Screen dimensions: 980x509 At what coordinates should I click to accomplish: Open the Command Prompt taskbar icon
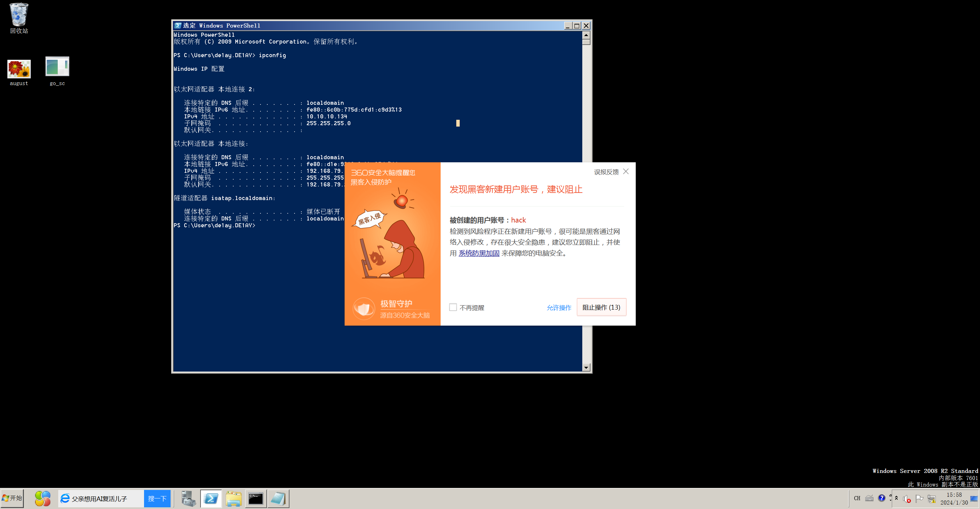click(256, 498)
